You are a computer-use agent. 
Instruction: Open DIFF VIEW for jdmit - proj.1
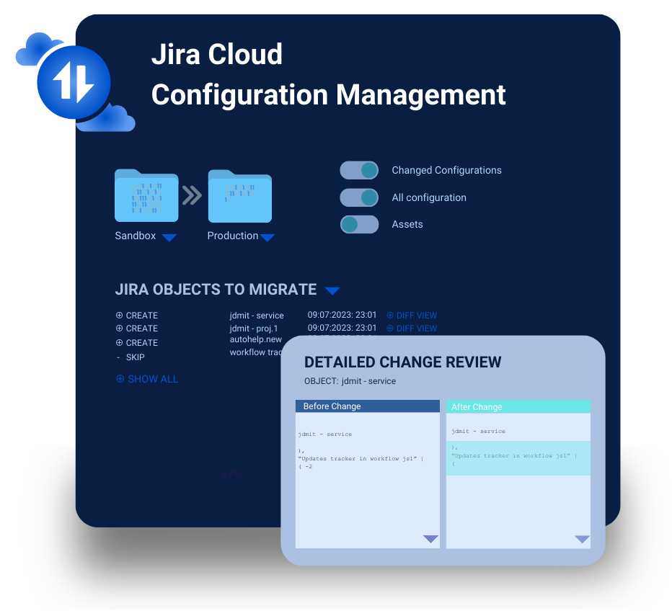pyautogui.click(x=412, y=329)
